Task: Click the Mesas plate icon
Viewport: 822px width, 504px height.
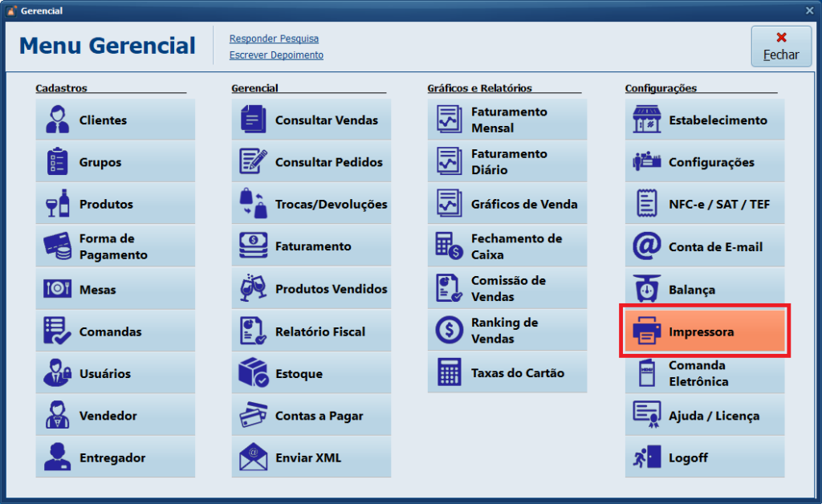Action: [x=58, y=289]
